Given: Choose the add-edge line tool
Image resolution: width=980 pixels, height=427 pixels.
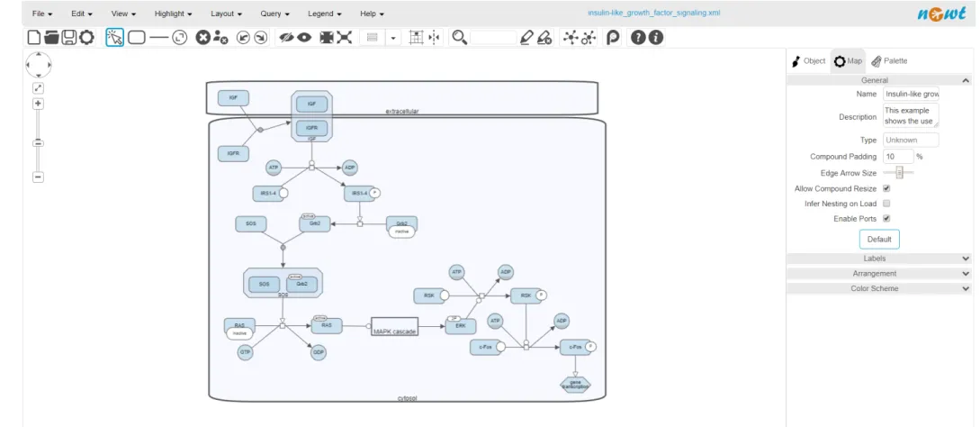Looking at the screenshot, I should (159, 38).
